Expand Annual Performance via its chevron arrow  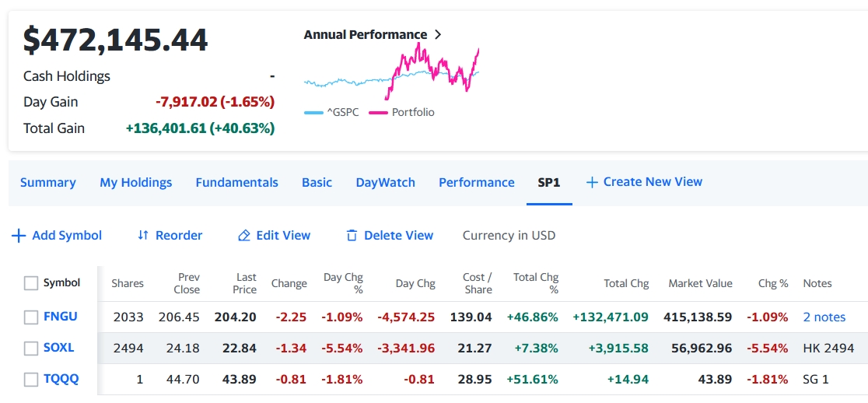pyautogui.click(x=438, y=35)
